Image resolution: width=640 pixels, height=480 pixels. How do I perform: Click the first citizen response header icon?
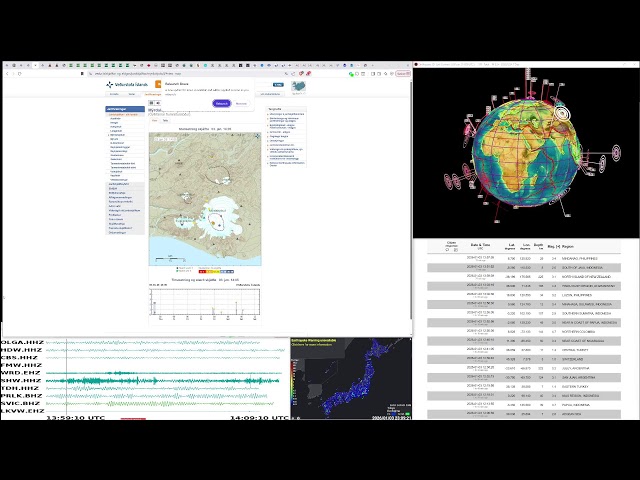tap(447, 250)
